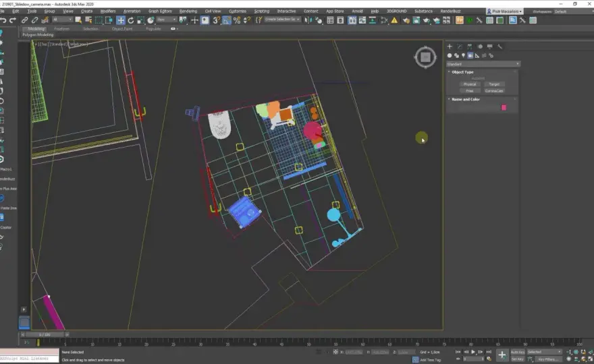Screen dimensions: 594x364
Task: Create a Target camera
Action: (x=494, y=84)
